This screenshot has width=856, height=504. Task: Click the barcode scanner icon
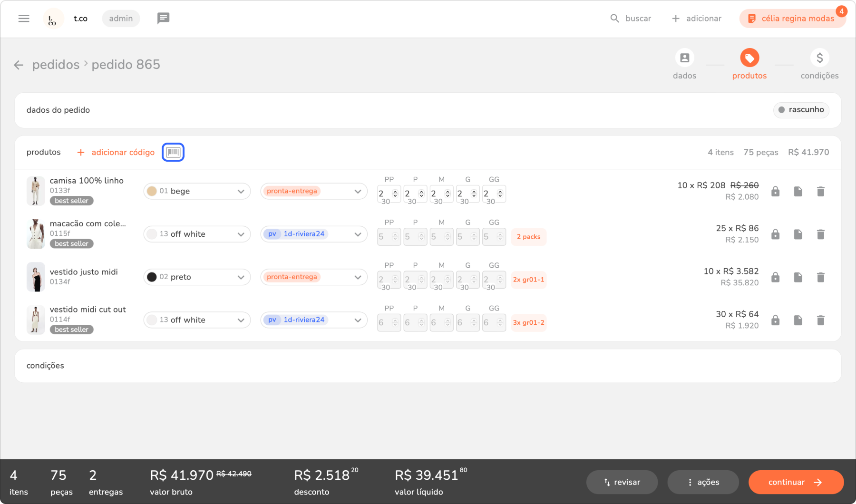(173, 152)
